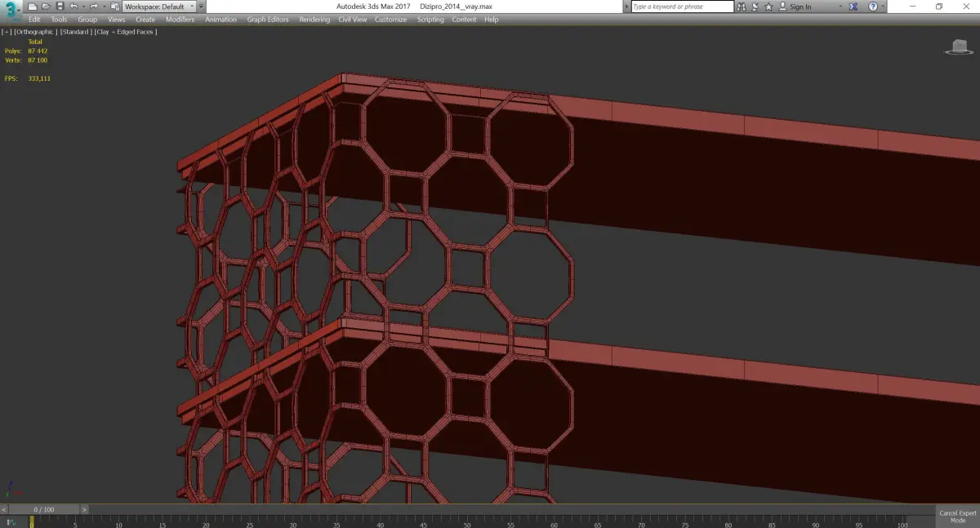Open the Edit menu
The width and height of the screenshot is (980, 528).
[34, 20]
